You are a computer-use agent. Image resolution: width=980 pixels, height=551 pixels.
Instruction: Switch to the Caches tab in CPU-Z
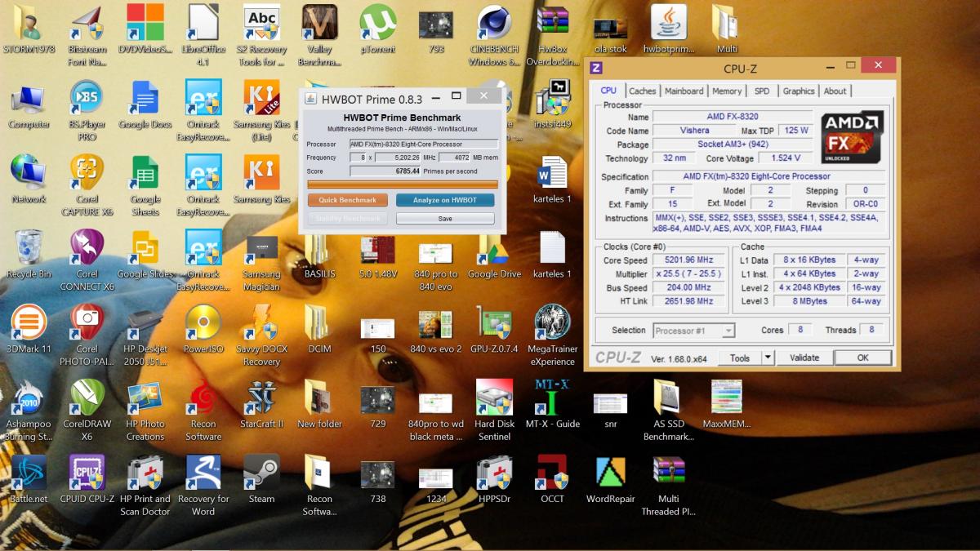point(643,91)
